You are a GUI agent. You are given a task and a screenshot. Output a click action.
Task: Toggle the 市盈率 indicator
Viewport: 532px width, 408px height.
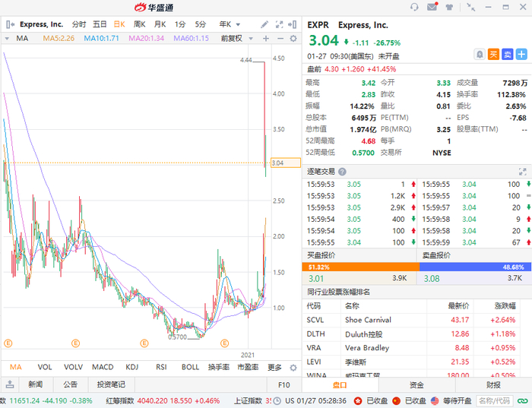248,367
